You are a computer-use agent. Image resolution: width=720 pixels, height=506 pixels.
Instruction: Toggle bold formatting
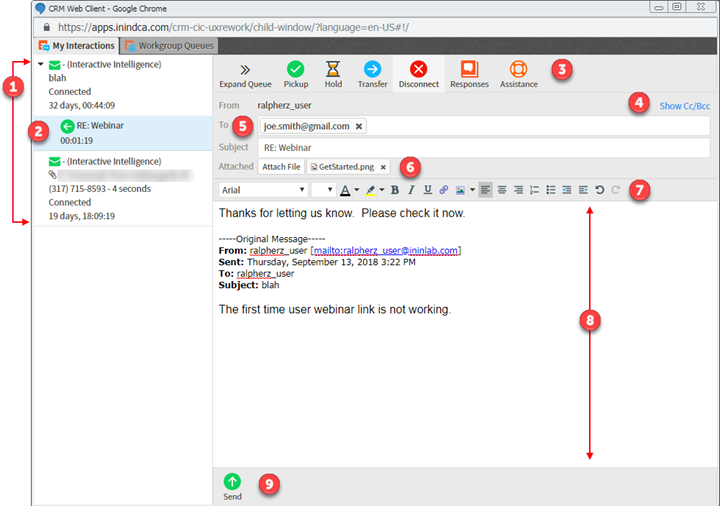point(394,189)
